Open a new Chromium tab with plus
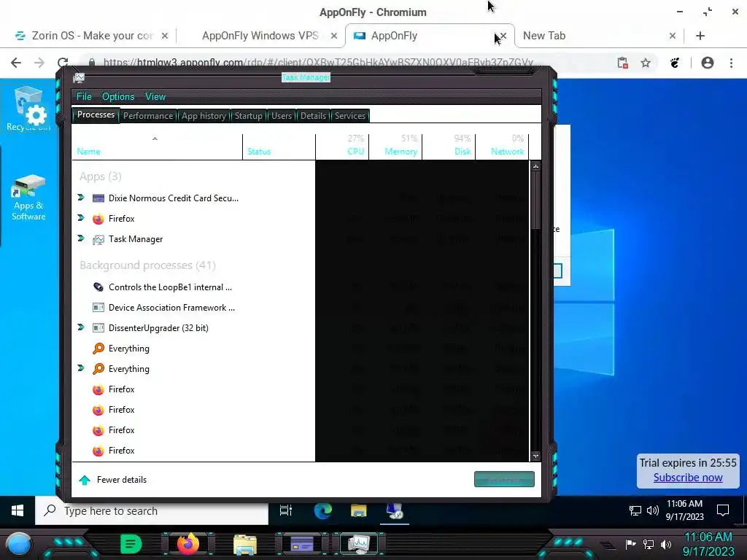 pyautogui.click(x=700, y=36)
